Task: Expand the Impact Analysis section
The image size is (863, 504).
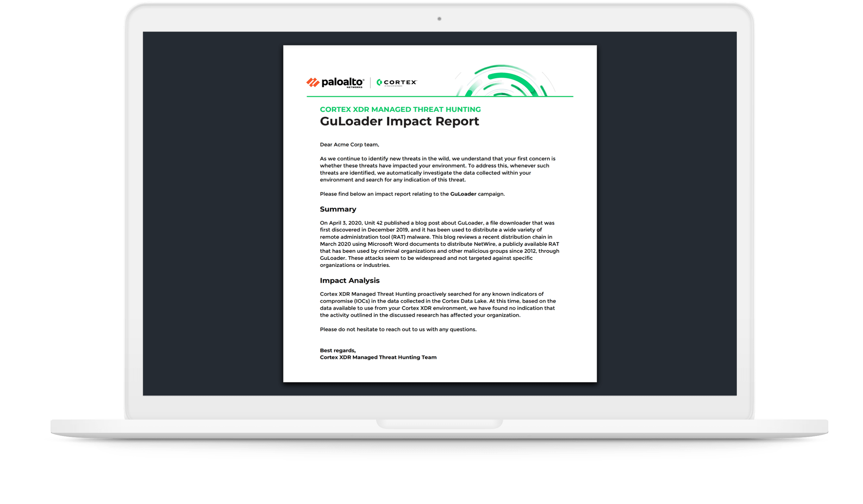Action: (x=350, y=280)
